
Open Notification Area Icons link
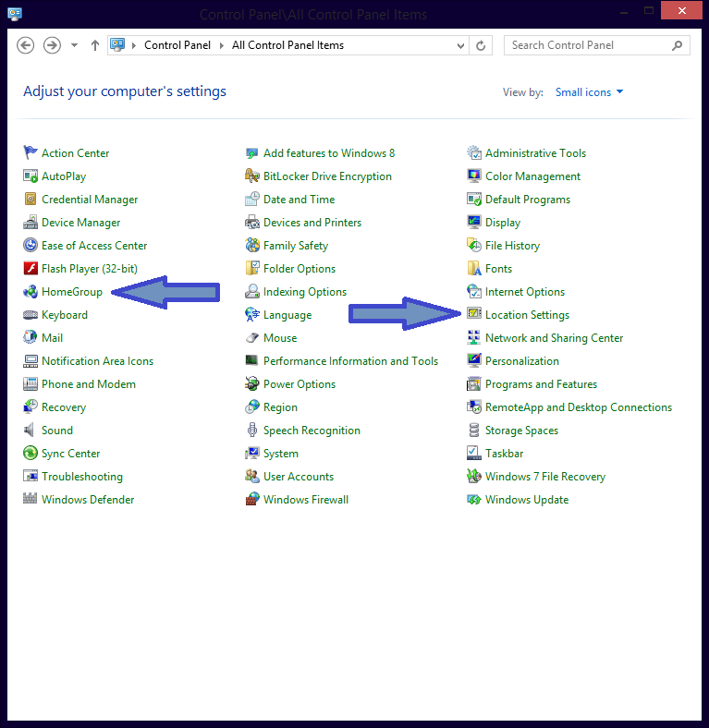[x=98, y=361]
